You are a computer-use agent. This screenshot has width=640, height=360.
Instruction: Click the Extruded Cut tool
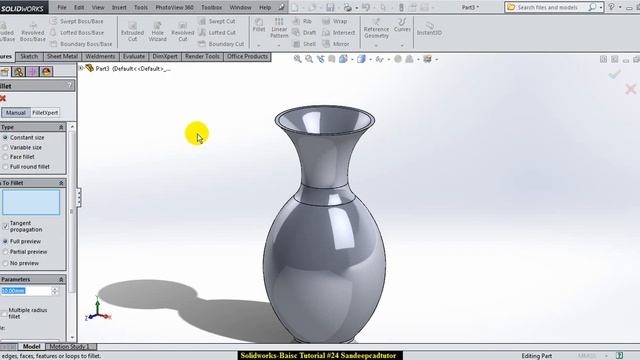coord(132,31)
